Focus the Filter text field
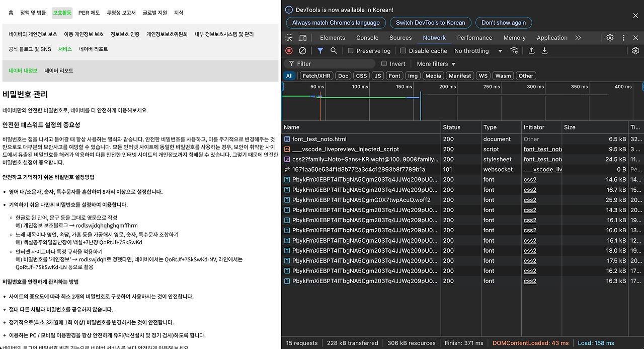The height and width of the screenshot is (349, 644). (x=330, y=64)
